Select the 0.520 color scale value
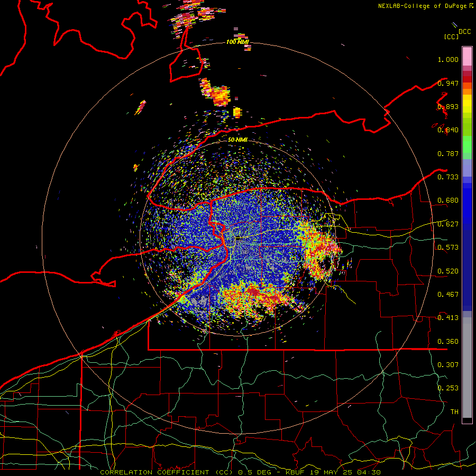This screenshot has width=476, height=476. pyautogui.click(x=448, y=271)
